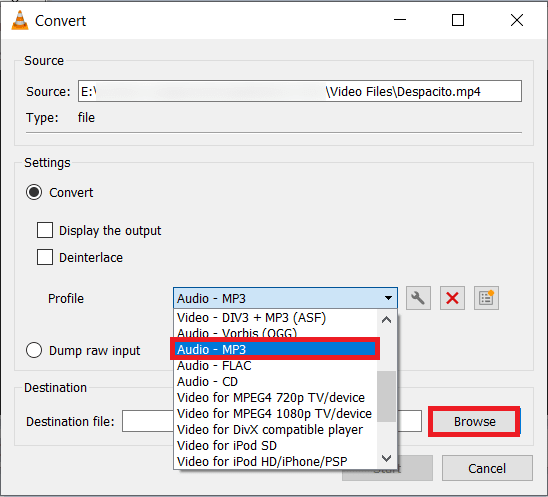The image size is (548, 497).
Task: Select the Convert radio button
Action: click(x=34, y=192)
